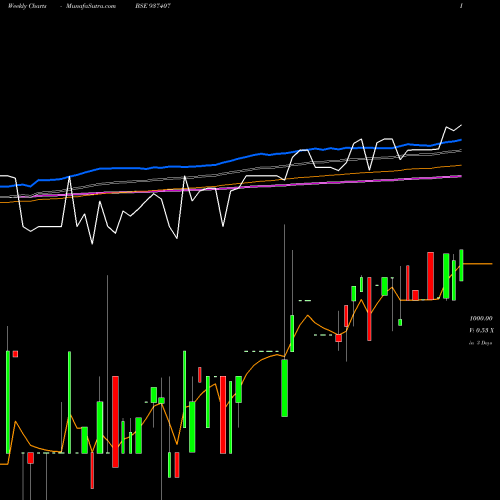
Task: Click the 'Weekly Charts' title text
Action: pos(27,6)
